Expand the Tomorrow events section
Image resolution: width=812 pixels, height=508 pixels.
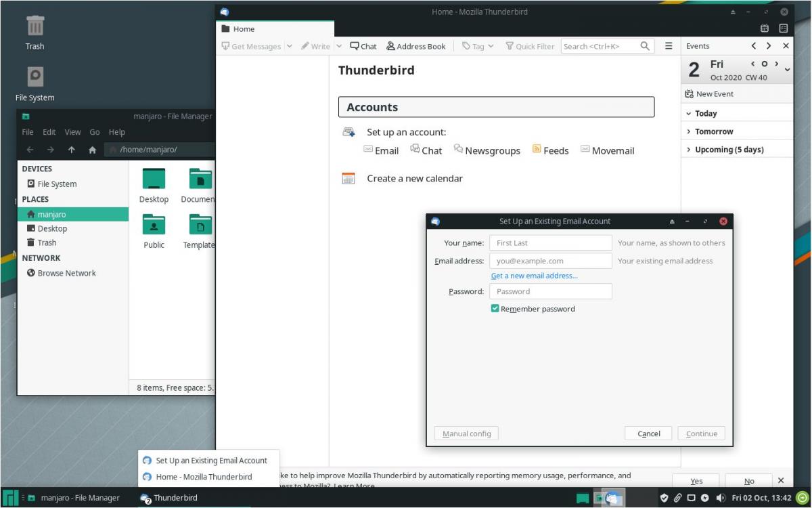(x=689, y=131)
